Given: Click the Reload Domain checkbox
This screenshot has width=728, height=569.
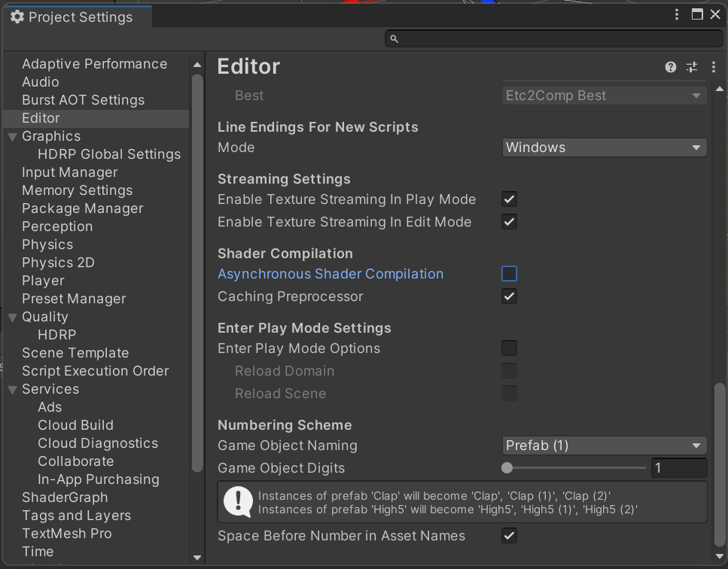Looking at the screenshot, I should [x=510, y=371].
